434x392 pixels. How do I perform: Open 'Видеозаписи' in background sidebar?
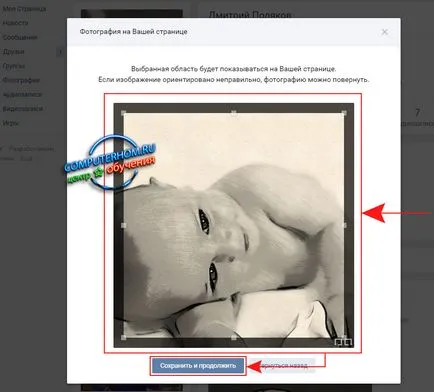point(23,109)
